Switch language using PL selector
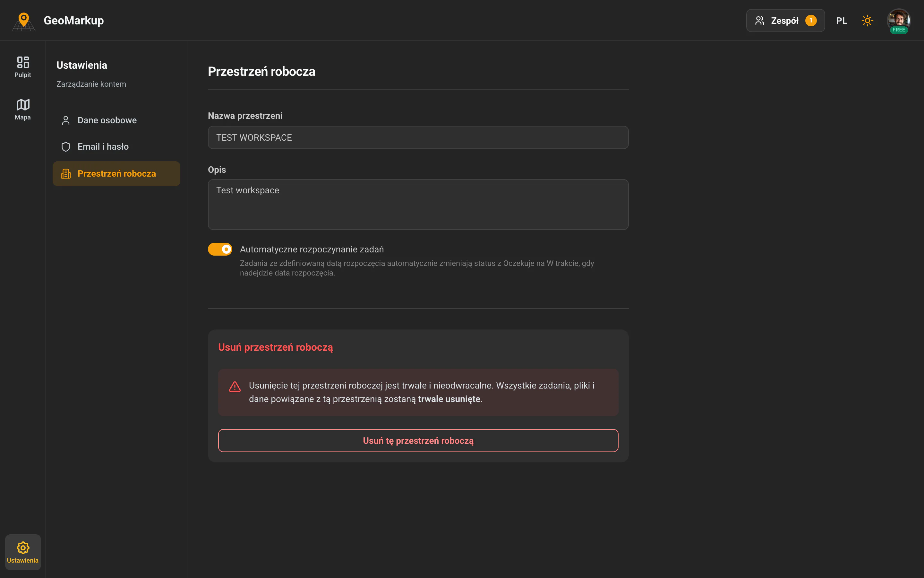The height and width of the screenshot is (578, 924). (842, 21)
